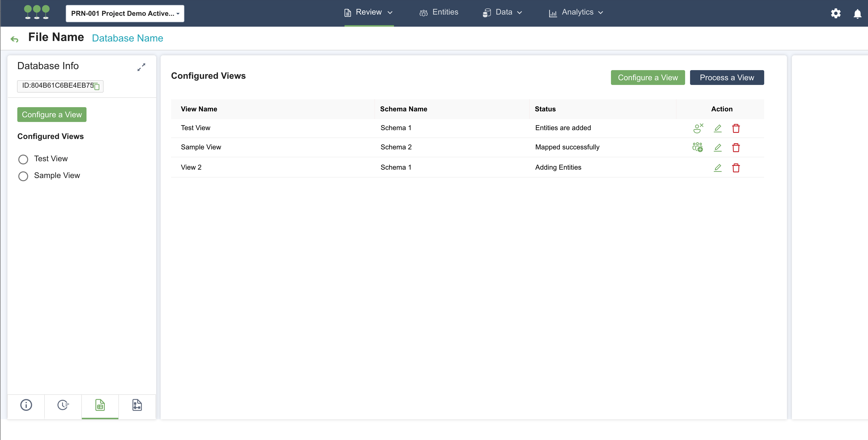Remove entities from Test View via the person-x icon
This screenshot has width=868, height=440.
698,128
